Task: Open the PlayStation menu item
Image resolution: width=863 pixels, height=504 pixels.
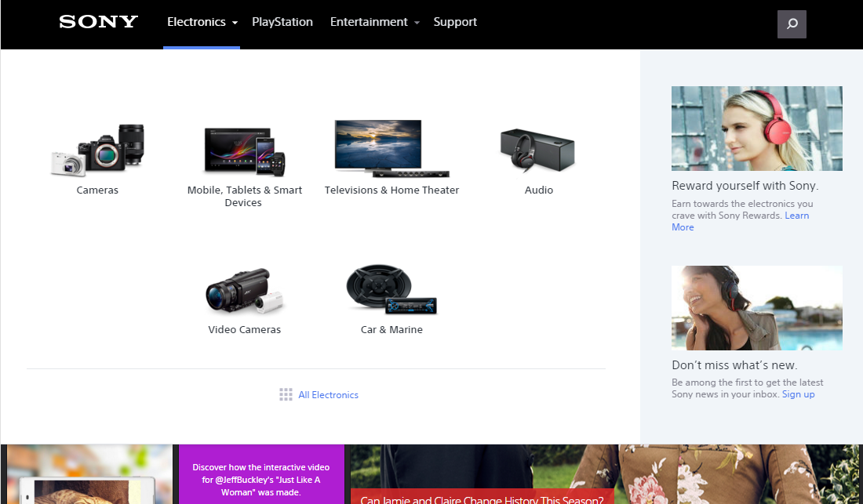Action: (x=282, y=21)
